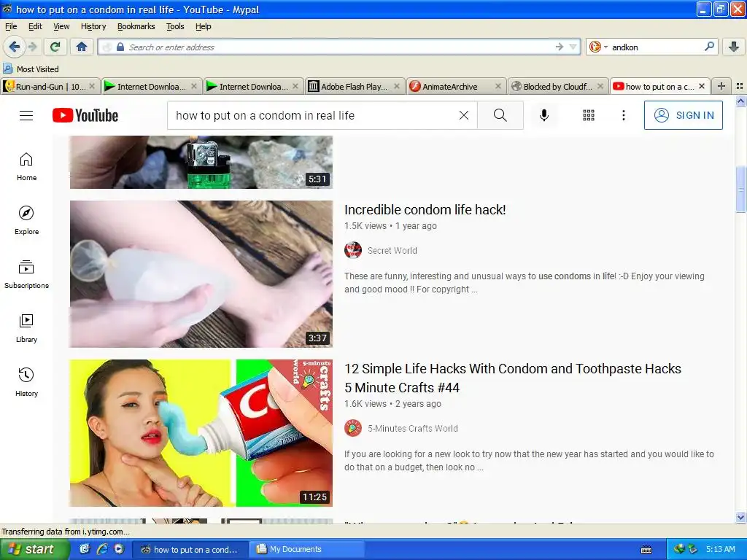Go forward with the browser forward arrow
This screenshot has width=747, height=560.
click(x=32, y=47)
